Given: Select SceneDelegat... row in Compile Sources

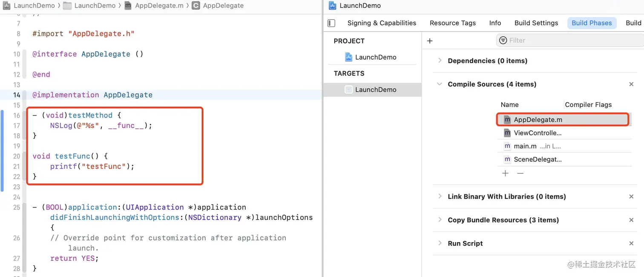Looking at the screenshot, I should coord(564,159).
